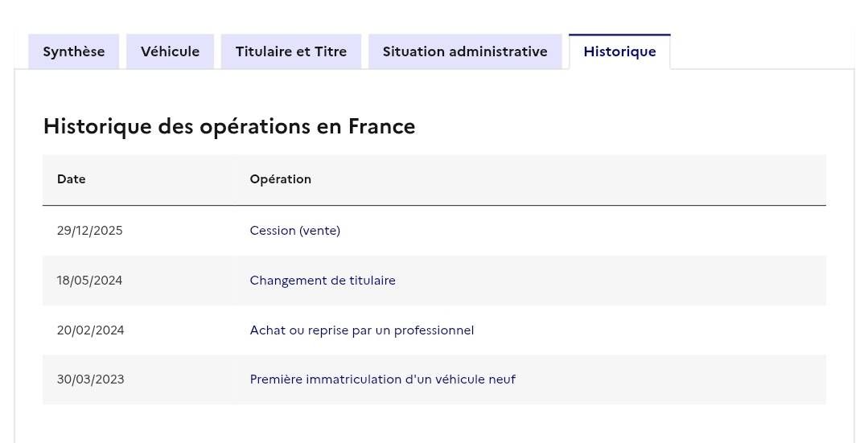The width and height of the screenshot is (868, 443).
Task: Click Première immatriculation d'un véhicule neuf
Action: (x=383, y=379)
